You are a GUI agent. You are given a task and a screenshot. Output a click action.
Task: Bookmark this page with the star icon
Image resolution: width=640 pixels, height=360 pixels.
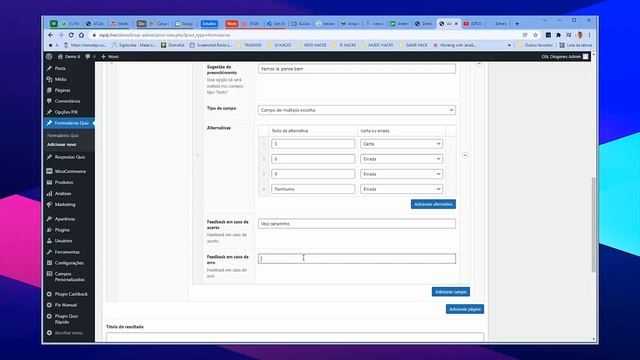point(536,35)
